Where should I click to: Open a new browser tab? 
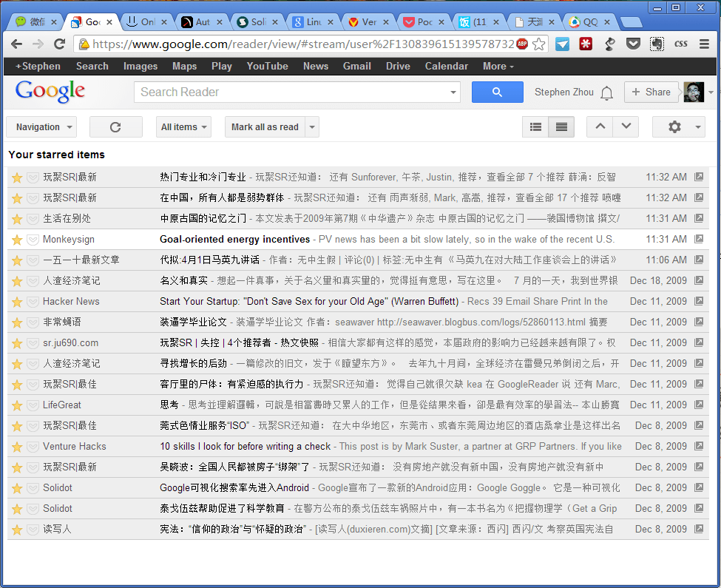(631, 21)
